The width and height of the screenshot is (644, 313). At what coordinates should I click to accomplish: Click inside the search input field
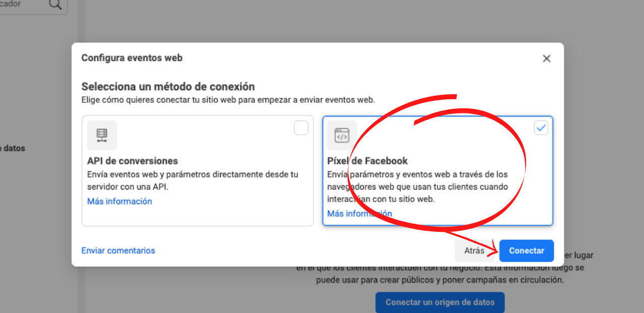coord(23,4)
